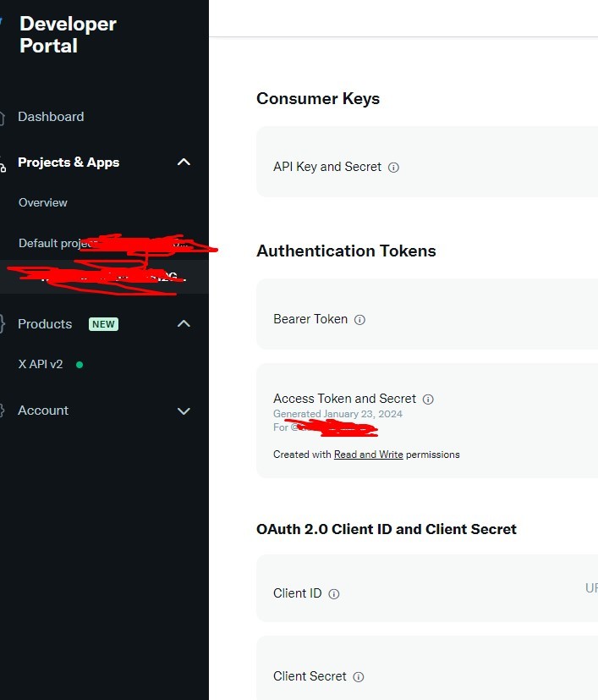Collapse the Products section chevron
The image size is (598, 700).
(x=184, y=323)
